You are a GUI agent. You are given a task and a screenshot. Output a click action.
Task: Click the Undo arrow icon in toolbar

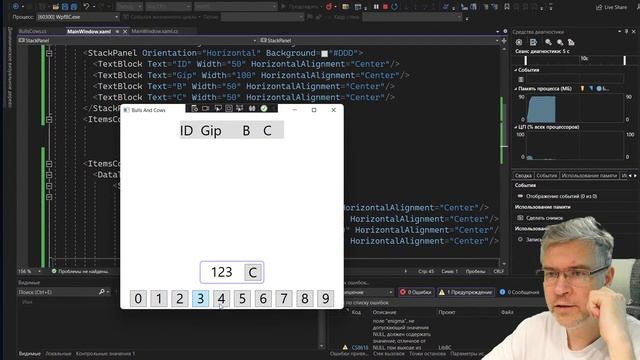click(x=86, y=7)
